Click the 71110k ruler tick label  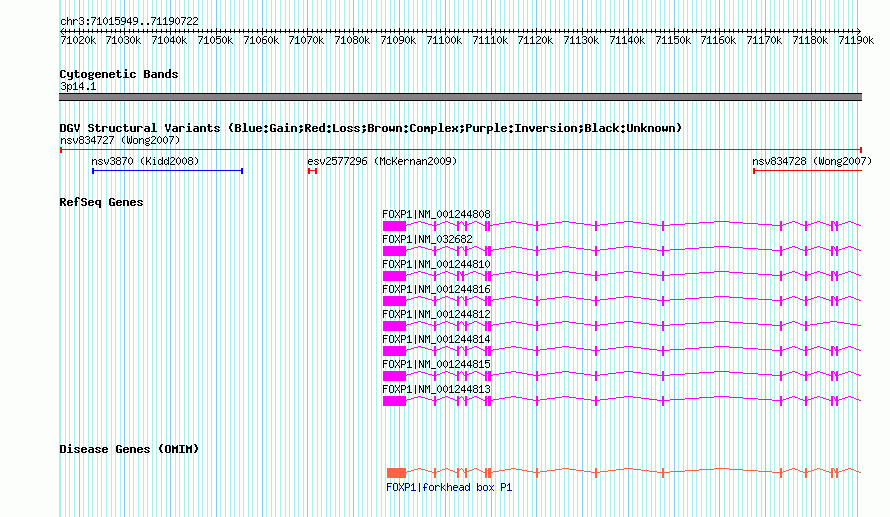[490, 41]
